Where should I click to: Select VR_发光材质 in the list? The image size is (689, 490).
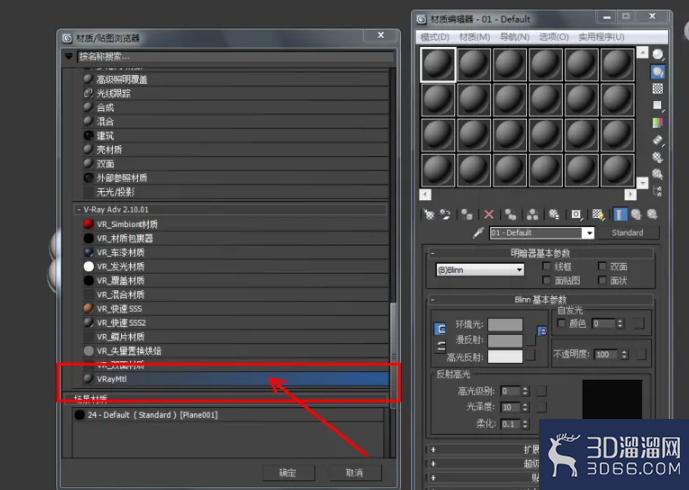point(235,266)
